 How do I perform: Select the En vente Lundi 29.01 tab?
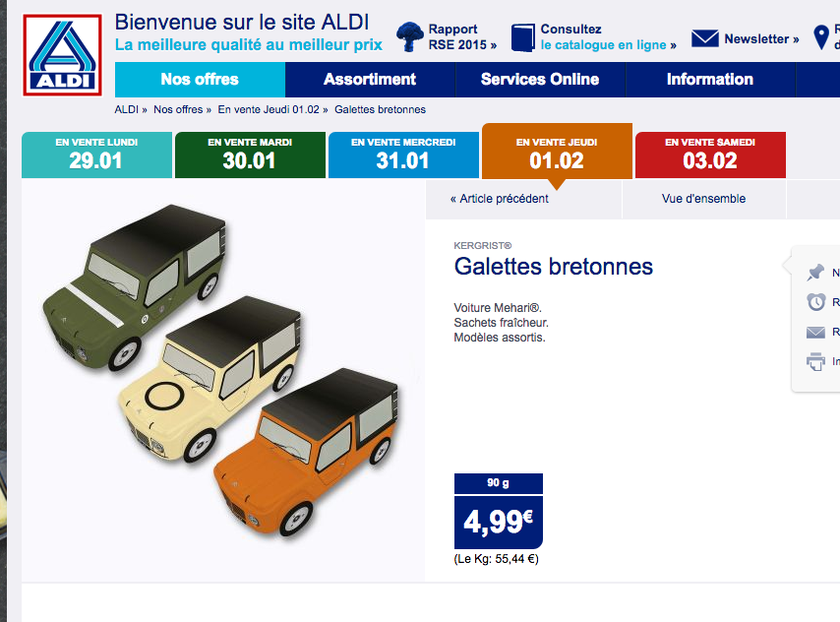96,155
